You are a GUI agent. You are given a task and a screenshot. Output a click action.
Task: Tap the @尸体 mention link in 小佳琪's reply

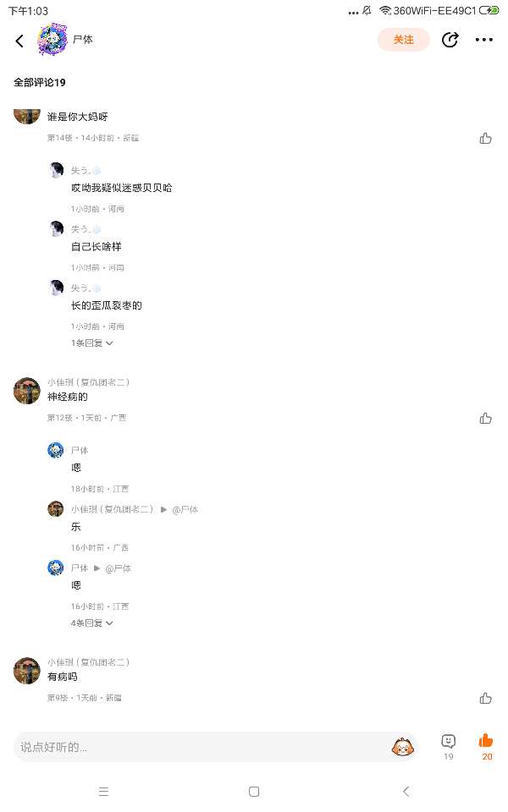(185, 509)
